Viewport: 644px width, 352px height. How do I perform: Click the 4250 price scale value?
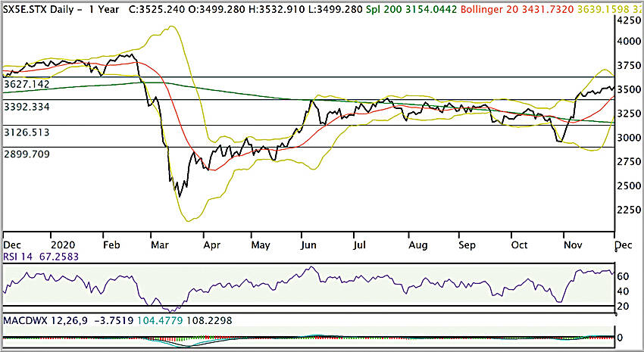[629, 20]
